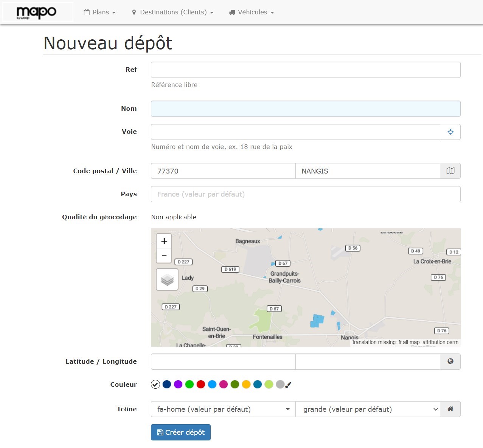Zoom in on the map

point(164,241)
